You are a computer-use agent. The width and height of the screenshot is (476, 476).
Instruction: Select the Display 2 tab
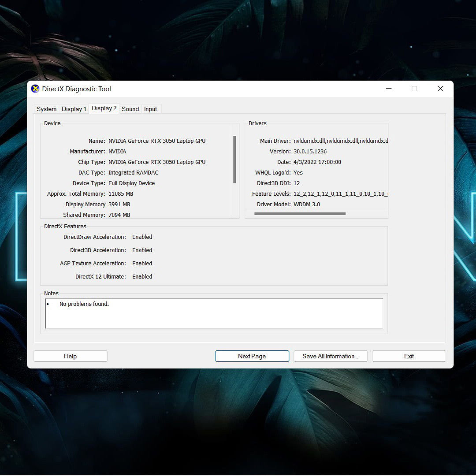pyautogui.click(x=104, y=108)
